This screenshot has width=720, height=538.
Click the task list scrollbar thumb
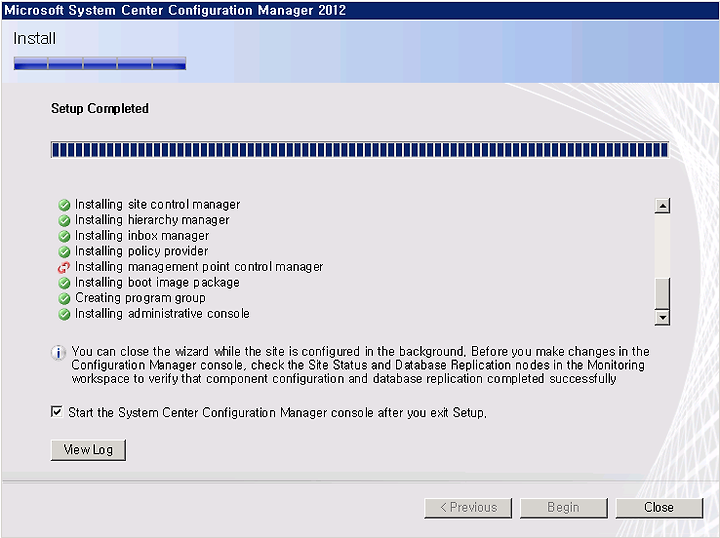point(662,293)
